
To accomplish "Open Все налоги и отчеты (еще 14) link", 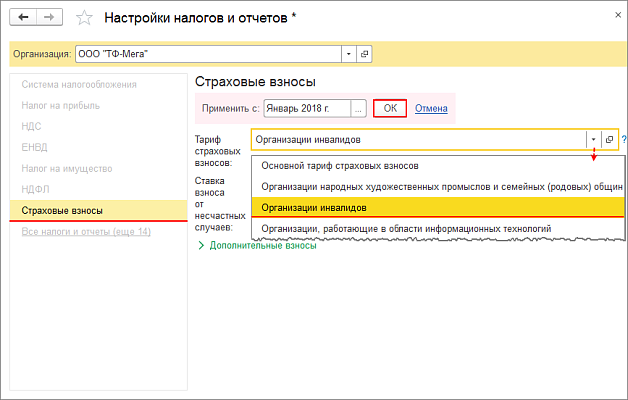I will point(85,232).
